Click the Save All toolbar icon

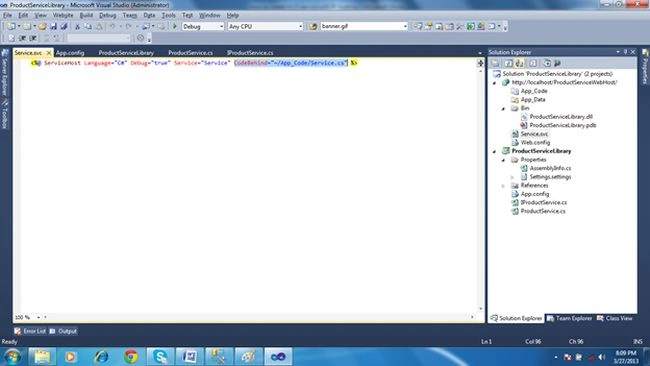[x=63, y=26]
